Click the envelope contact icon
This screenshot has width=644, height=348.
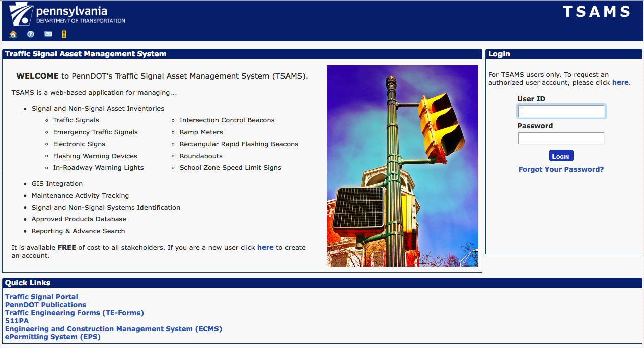48,34
